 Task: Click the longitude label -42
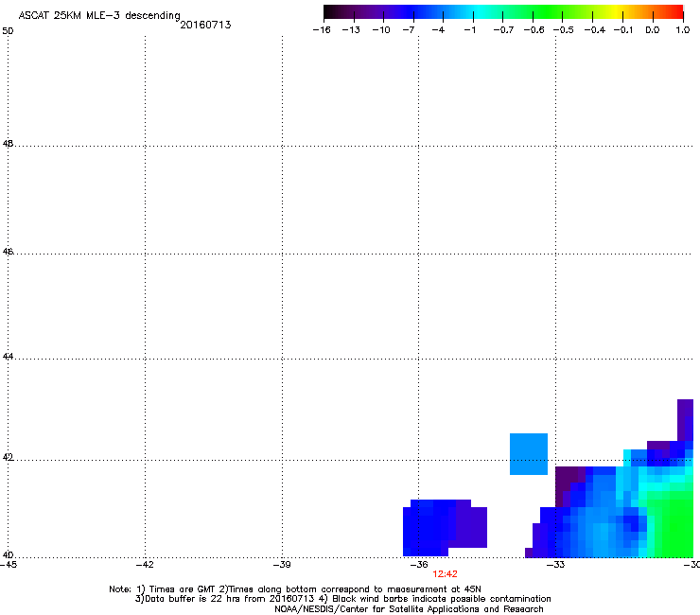(x=145, y=565)
